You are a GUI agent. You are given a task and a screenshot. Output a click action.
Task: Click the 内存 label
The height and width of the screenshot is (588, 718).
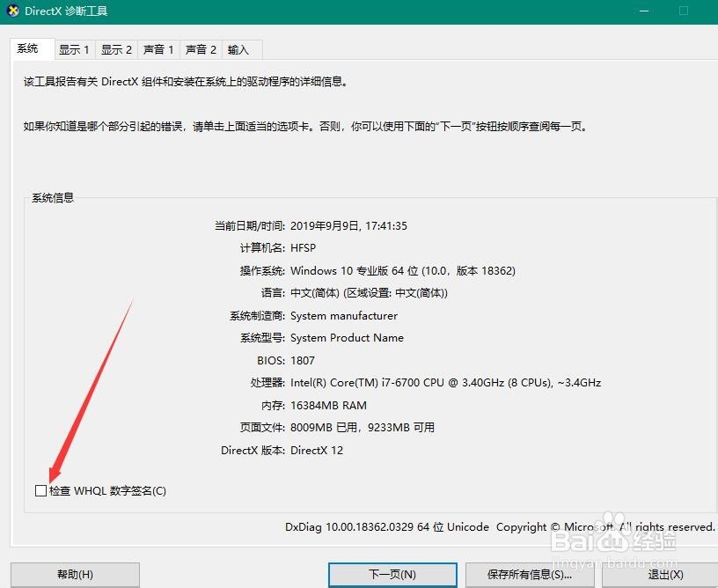[x=273, y=405]
